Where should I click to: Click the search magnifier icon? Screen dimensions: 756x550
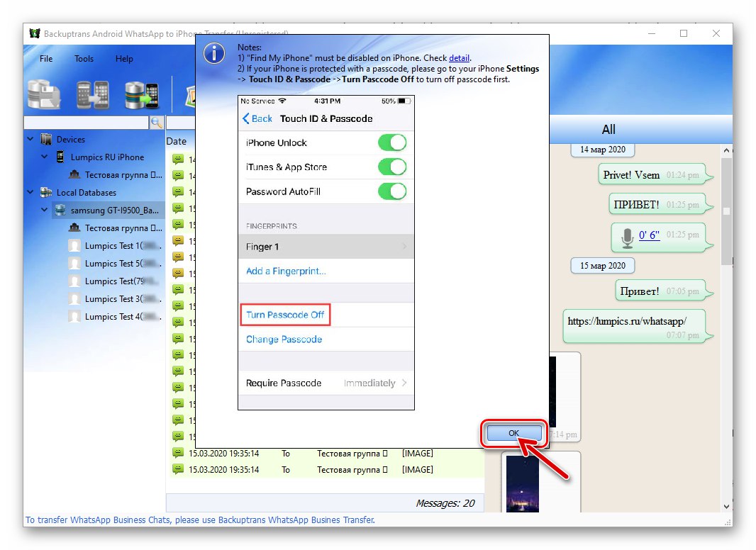(156, 123)
